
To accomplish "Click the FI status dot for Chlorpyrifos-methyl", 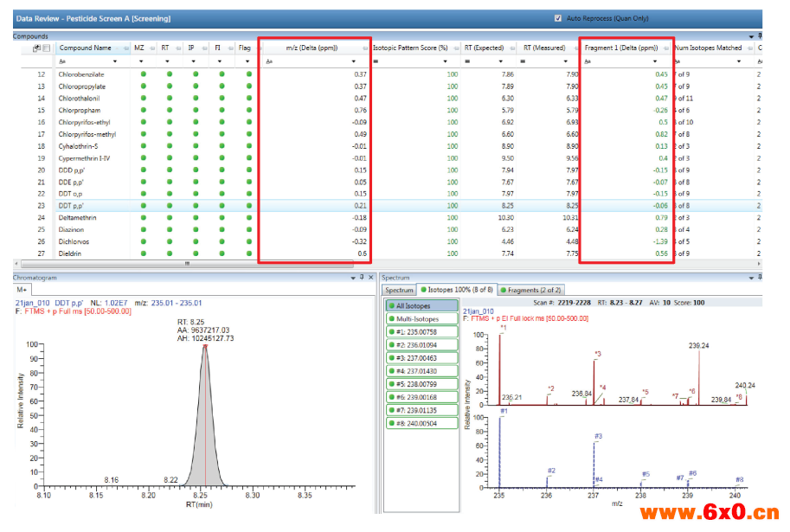I will [x=222, y=134].
